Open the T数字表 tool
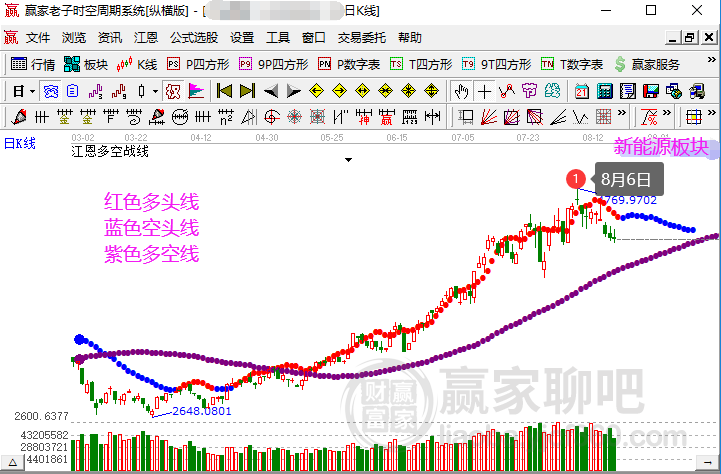Viewport: 721px width, 474px height. coord(572,64)
